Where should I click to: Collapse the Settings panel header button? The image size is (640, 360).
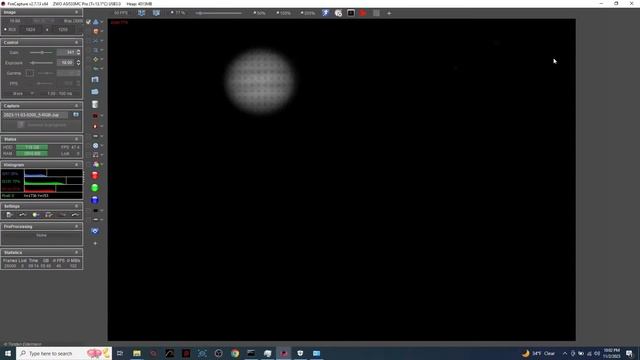76,206
